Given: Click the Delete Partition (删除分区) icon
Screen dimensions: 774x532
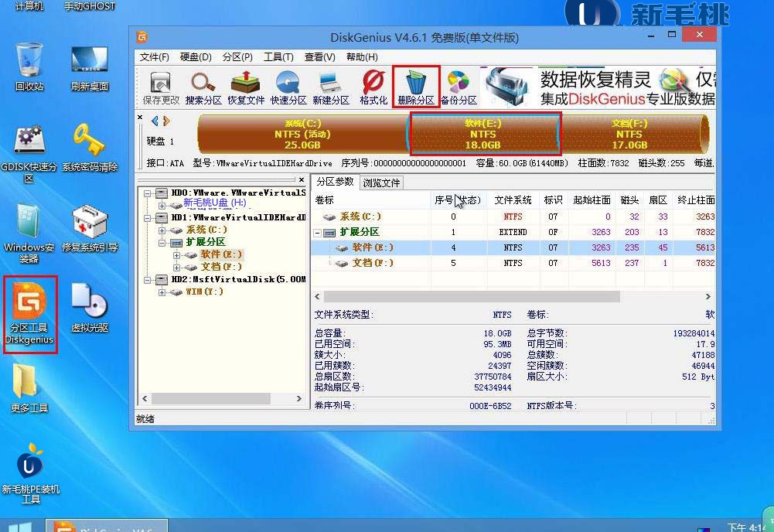Looking at the screenshot, I should pos(416,88).
